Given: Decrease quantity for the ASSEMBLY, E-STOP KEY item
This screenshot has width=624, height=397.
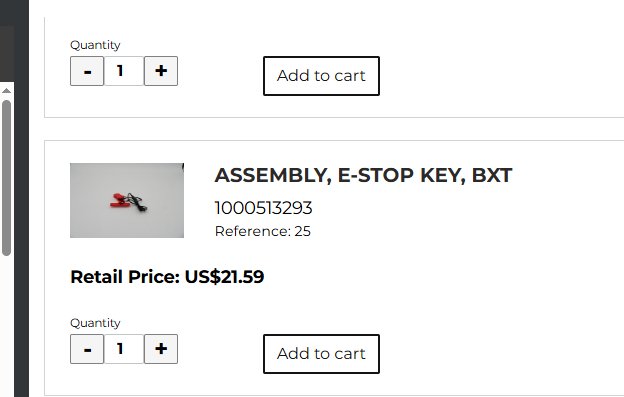Looking at the screenshot, I should 87,349.
